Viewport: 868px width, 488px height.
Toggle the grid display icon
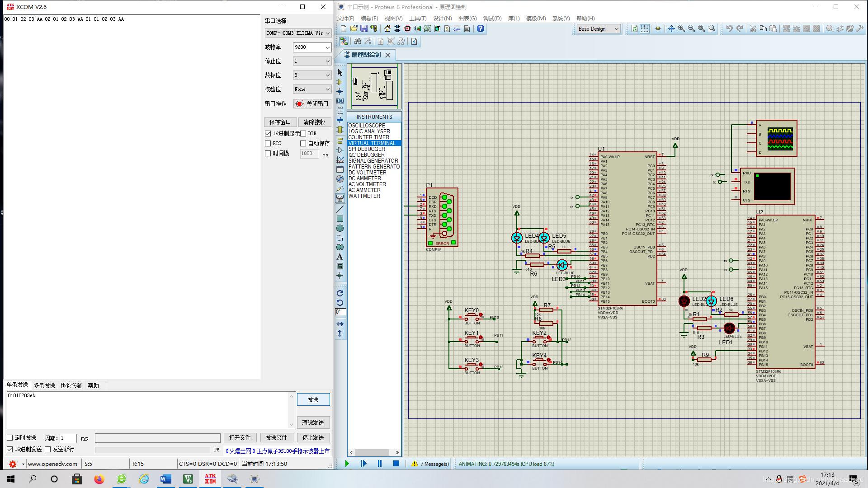pyautogui.click(x=645, y=29)
